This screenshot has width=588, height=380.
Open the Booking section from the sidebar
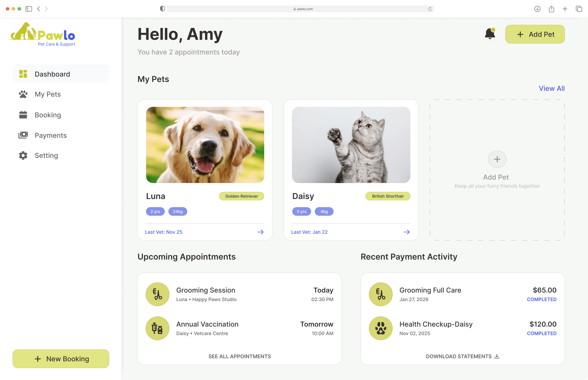click(48, 115)
